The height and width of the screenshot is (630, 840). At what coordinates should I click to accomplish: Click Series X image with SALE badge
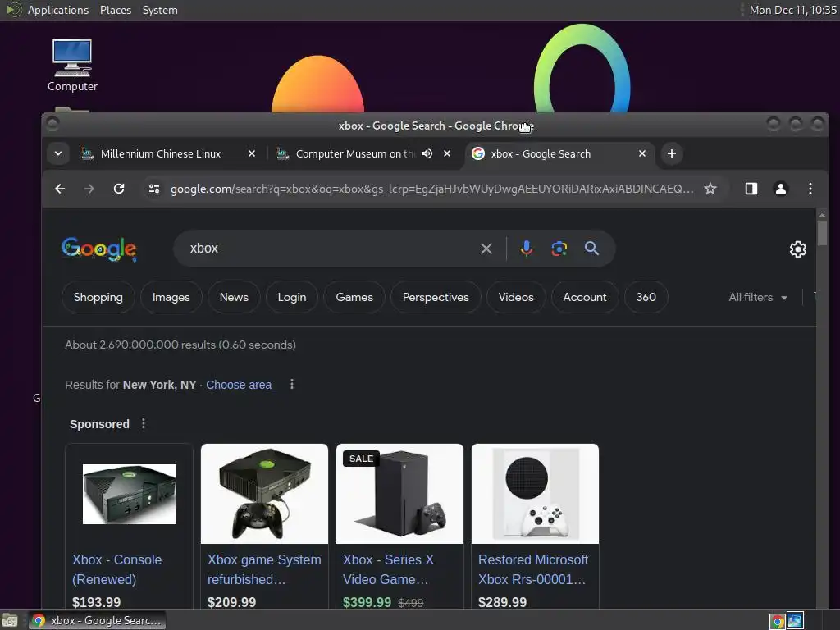pos(399,493)
